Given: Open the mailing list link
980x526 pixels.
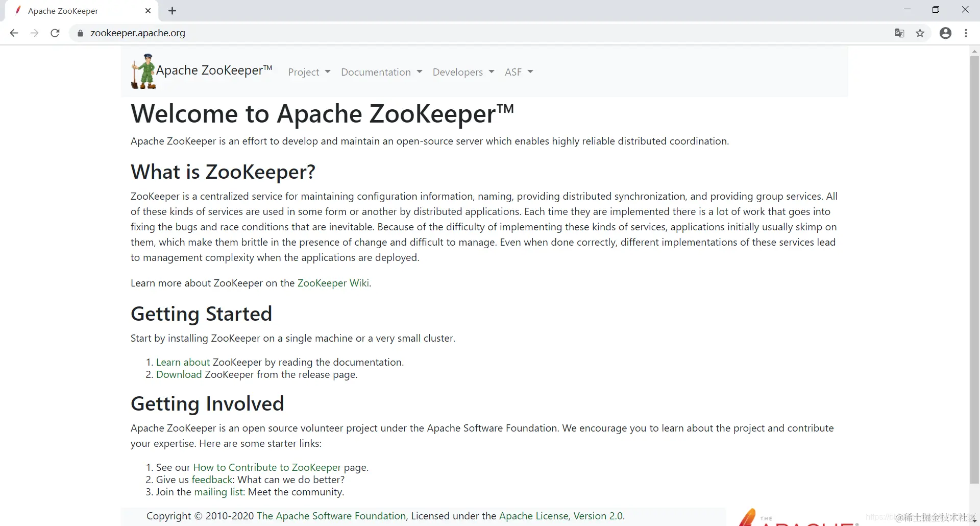Looking at the screenshot, I should [x=219, y=492].
